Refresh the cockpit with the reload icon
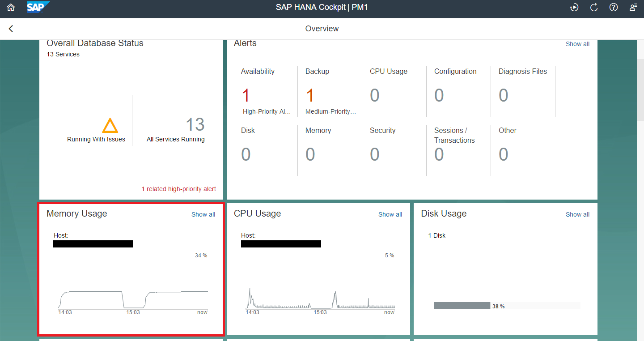This screenshot has height=341, width=644. [594, 7]
